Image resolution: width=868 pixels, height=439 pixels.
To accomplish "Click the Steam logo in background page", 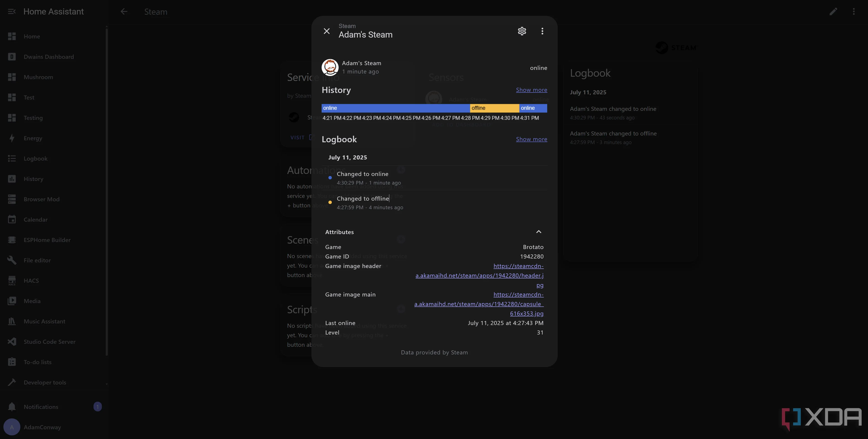I will click(676, 47).
